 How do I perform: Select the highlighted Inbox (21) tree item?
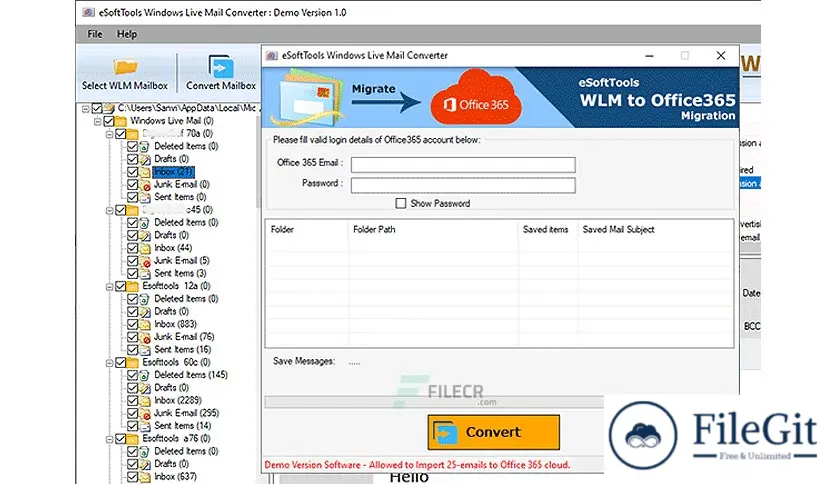coord(173,172)
